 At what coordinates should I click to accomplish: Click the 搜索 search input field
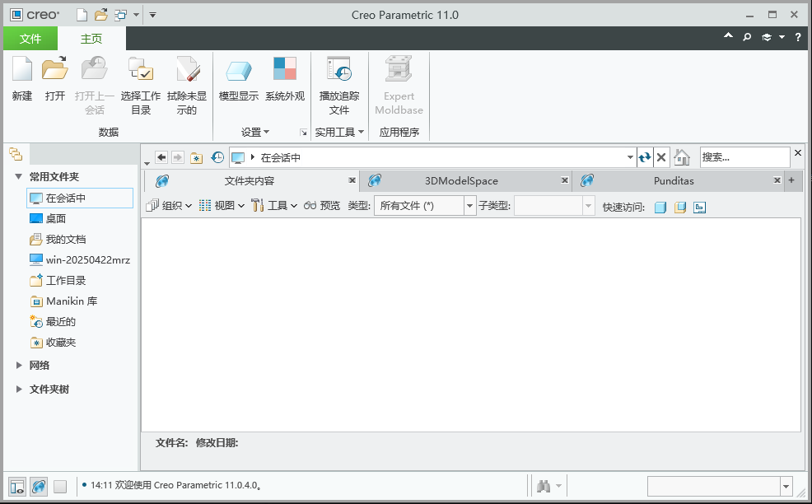click(x=744, y=157)
